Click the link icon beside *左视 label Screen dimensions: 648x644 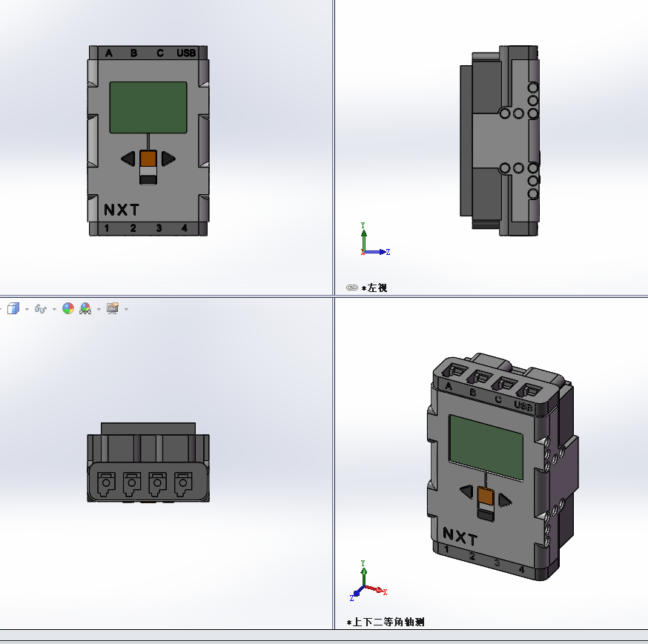tap(351, 288)
